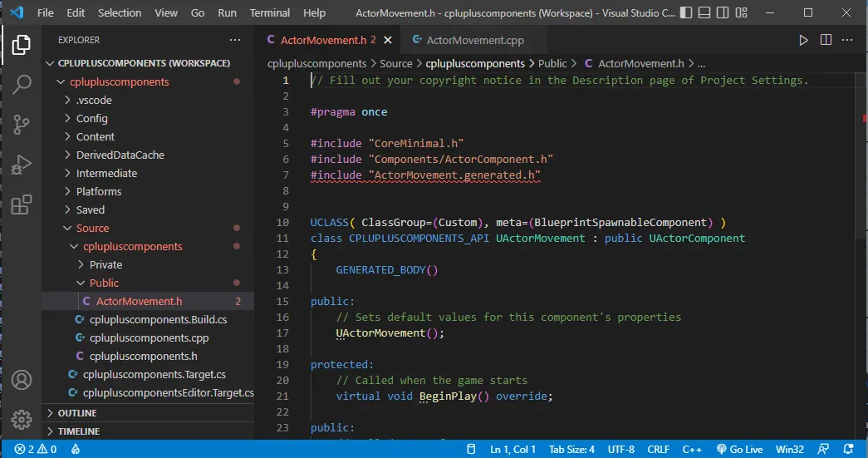Switch to the ActorMovement.cpp tab

point(474,40)
